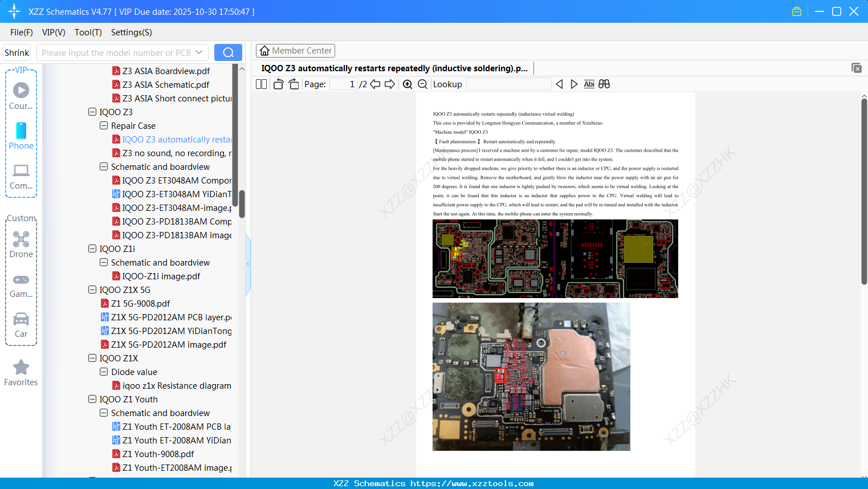The image size is (868, 489).
Task: Select the Car category
Action: pos(21,325)
